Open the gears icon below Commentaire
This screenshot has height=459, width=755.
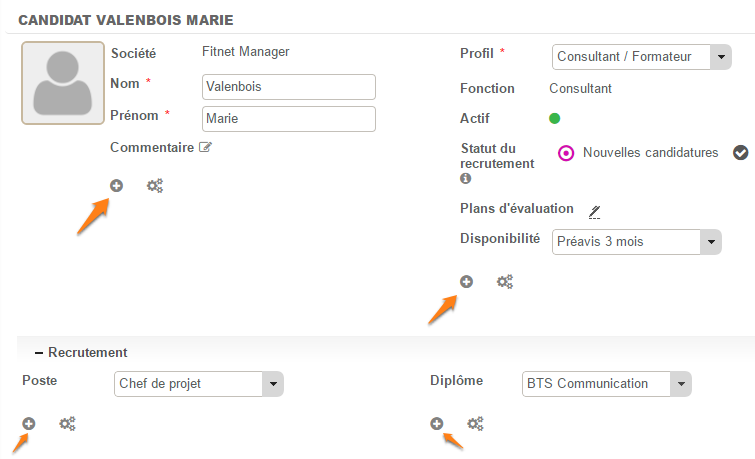coord(155,185)
